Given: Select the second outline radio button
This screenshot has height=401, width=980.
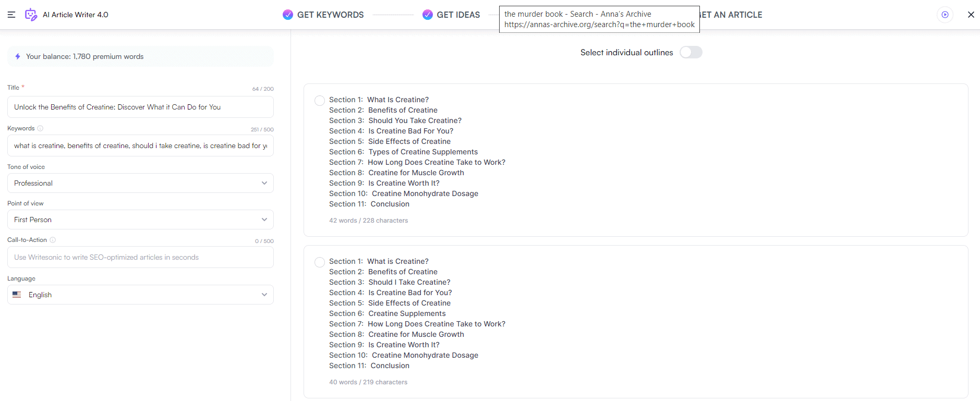Looking at the screenshot, I should (320, 262).
